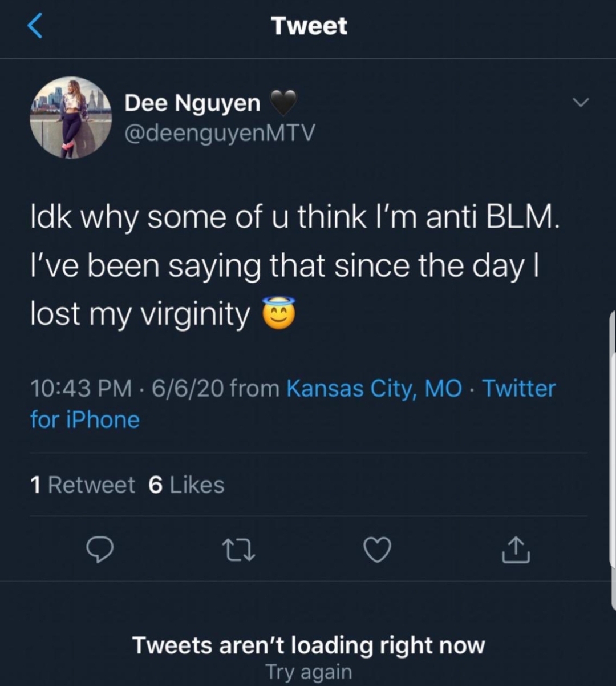Open the share tweet icon
This screenshot has width=616, height=686.
(516, 550)
